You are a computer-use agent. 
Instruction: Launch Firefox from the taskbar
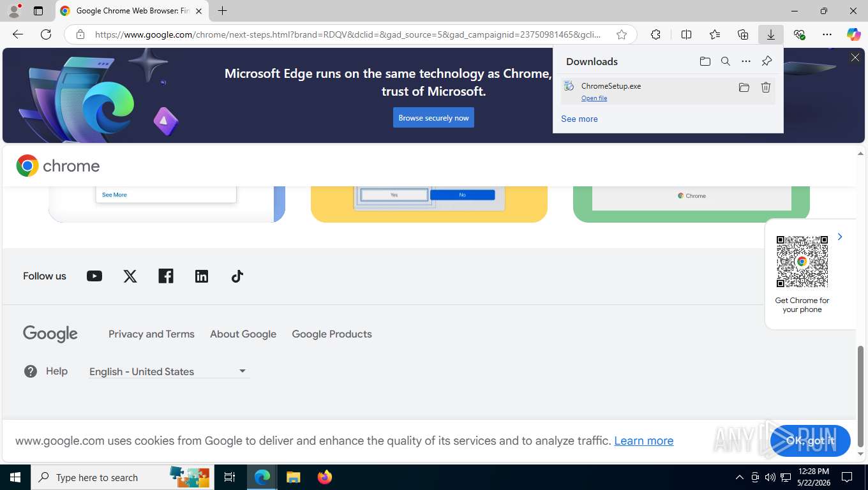pos(325,477)
